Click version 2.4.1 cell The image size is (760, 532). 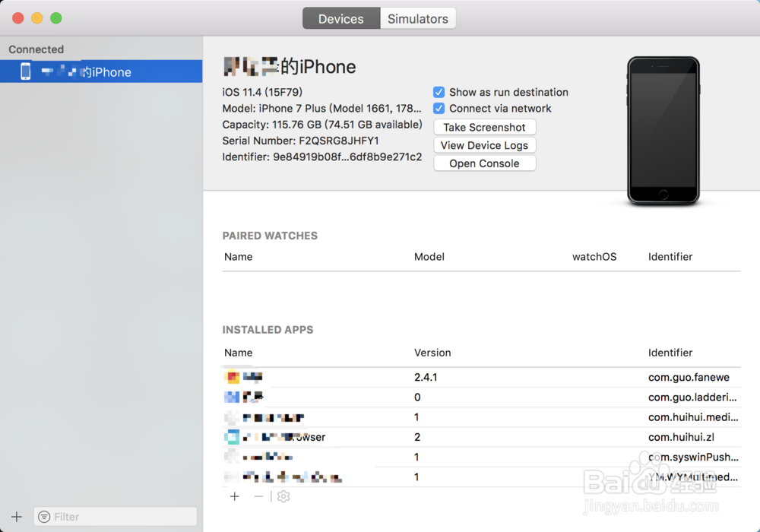tap(426, 377)
